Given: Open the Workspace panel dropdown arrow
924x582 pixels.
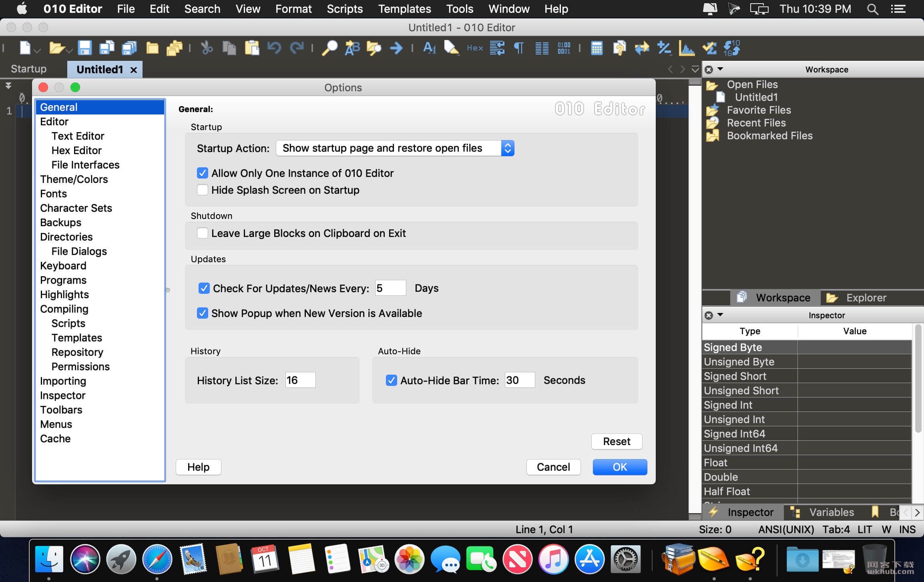Looking at the screenshot, I should pyautogui.click(x=720, y=69).
